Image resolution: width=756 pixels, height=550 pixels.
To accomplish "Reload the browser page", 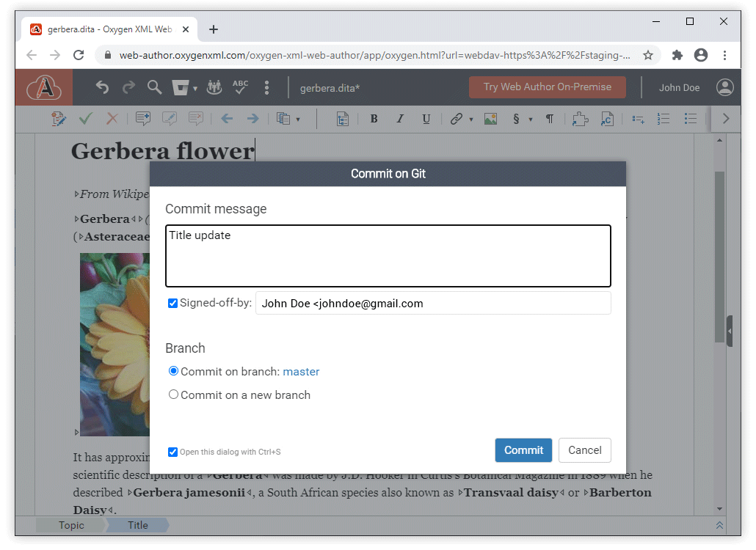I will [79, 55].
